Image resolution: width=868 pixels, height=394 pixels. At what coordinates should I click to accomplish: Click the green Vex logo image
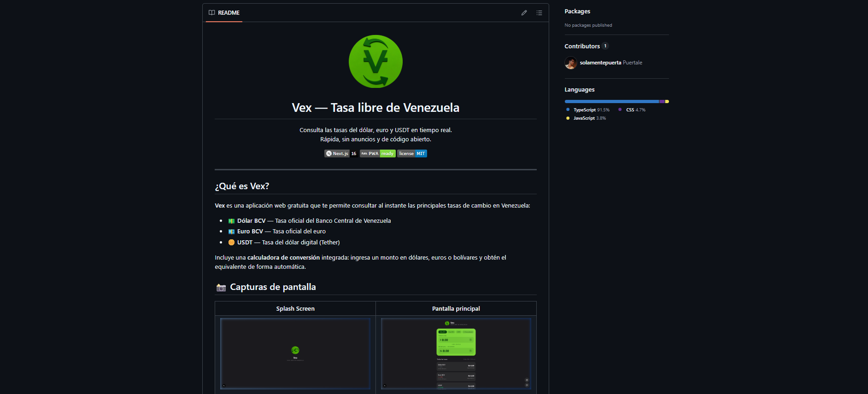[x=375, y=62]
